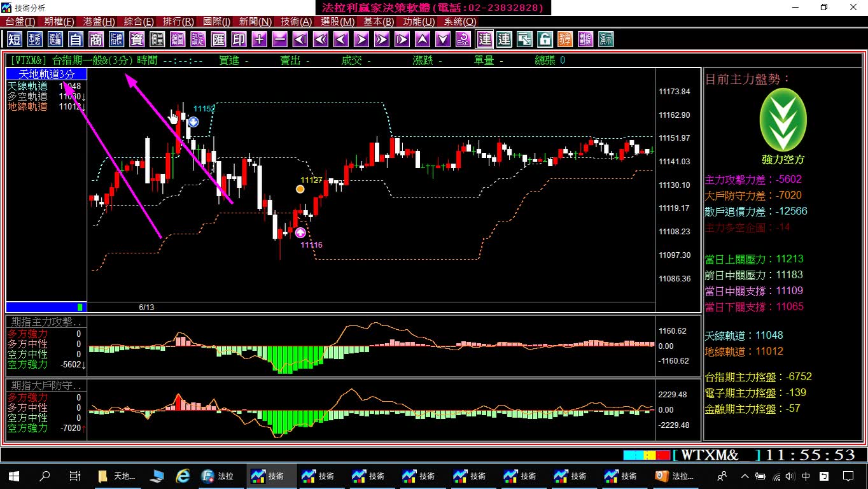Toggle the highlighted 連 link button
The height and width of the screenshot is (489, 868).
pyautogui.click(x=485, y=39)
